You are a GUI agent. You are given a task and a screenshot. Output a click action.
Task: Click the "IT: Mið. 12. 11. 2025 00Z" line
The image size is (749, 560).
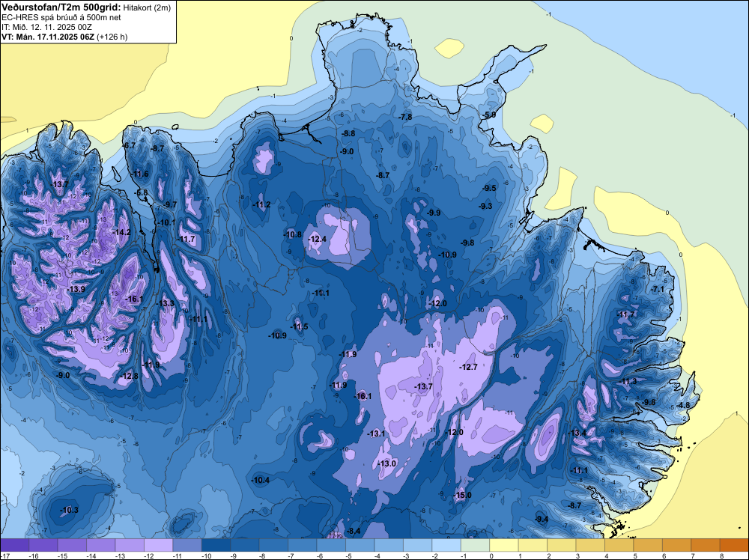(x=46, y=27)
